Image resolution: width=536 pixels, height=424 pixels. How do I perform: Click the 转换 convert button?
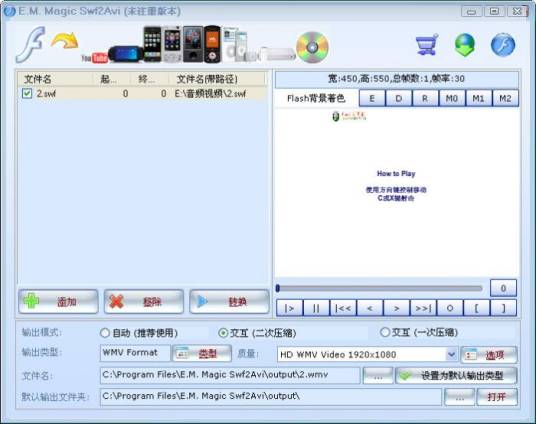(229, 302)
